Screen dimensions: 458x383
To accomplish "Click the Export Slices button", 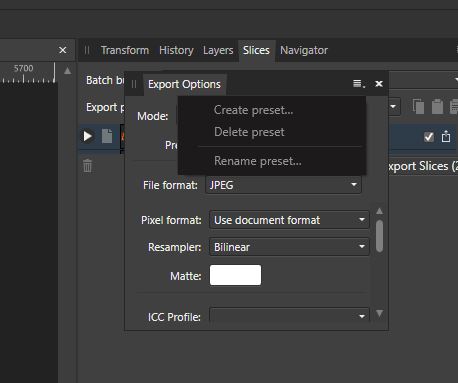I will (423, 166).
